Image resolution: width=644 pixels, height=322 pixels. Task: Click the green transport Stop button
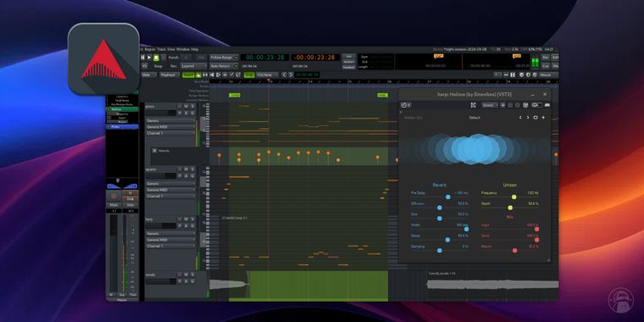(x=156, y=57)
